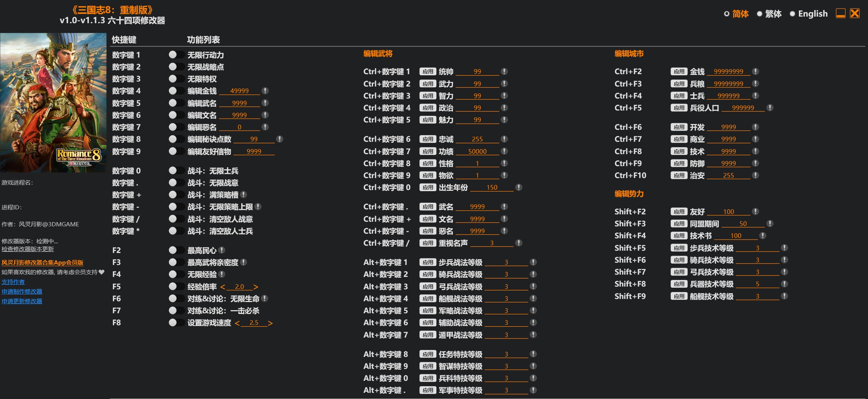868x399 pixels.
Task: Click info icon beside 出生年份 value
Action: click(x=519, y=187)
